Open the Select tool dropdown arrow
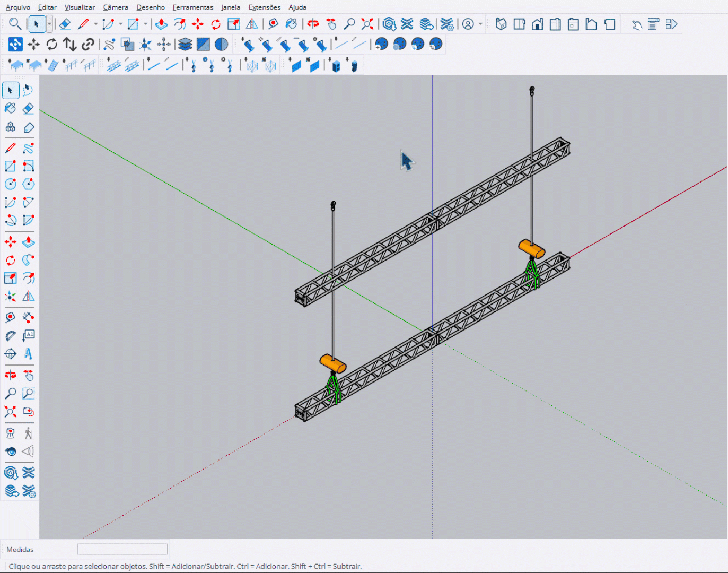 coord(49,24)
